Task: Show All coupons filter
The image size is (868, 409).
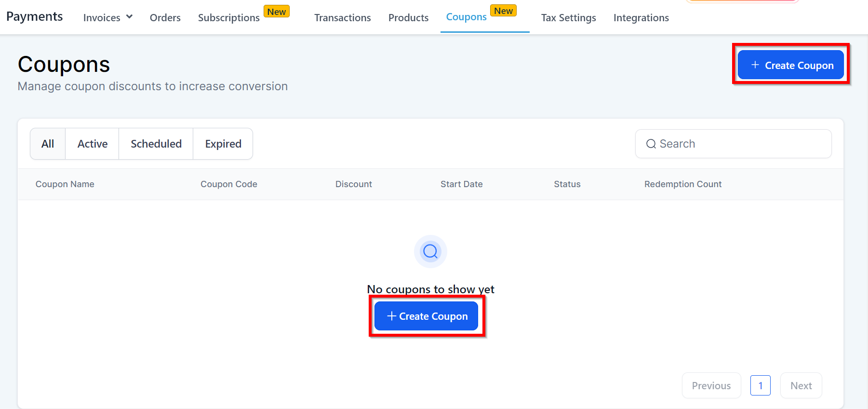Action: coord(48,144)
